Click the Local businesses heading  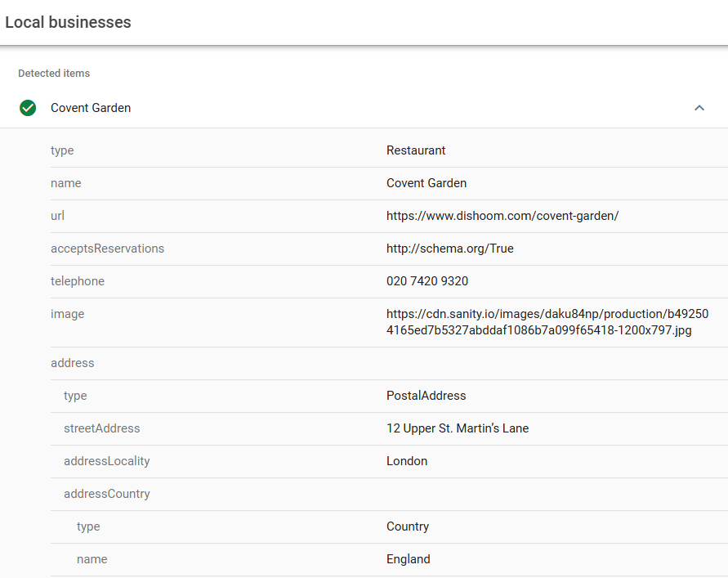coord(69,22)
